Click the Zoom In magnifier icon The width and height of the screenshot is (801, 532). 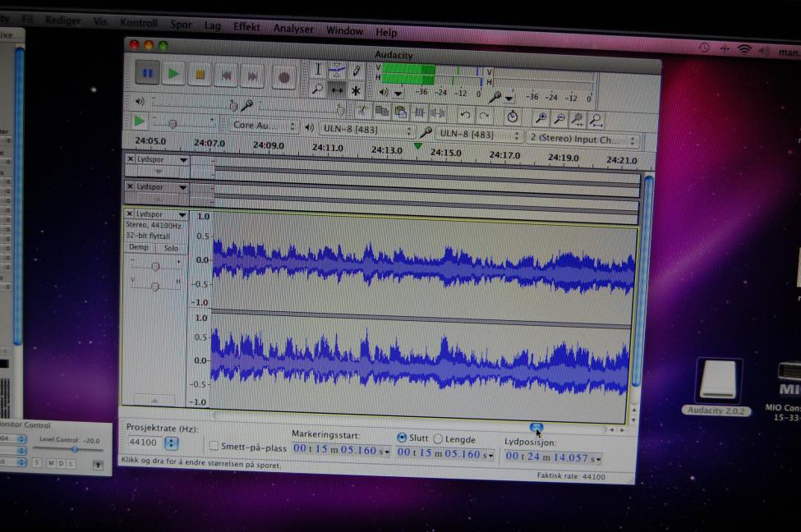(x=541, y=118)
